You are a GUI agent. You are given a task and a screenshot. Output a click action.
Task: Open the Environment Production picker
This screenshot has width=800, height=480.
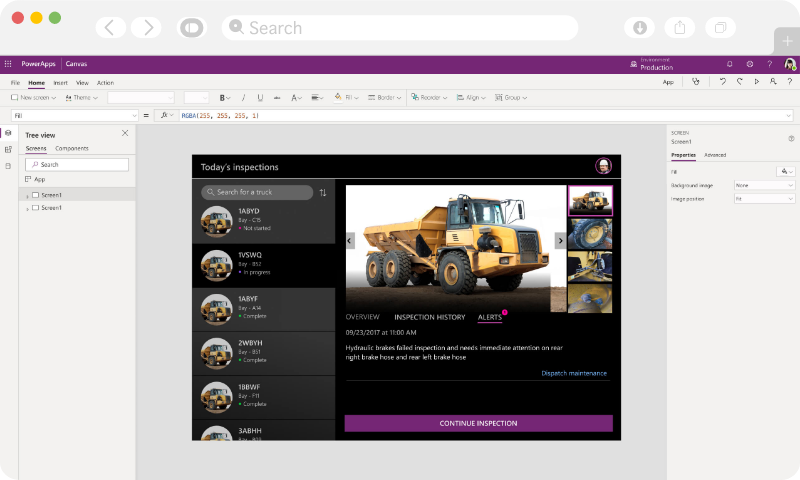click(652, 64)
